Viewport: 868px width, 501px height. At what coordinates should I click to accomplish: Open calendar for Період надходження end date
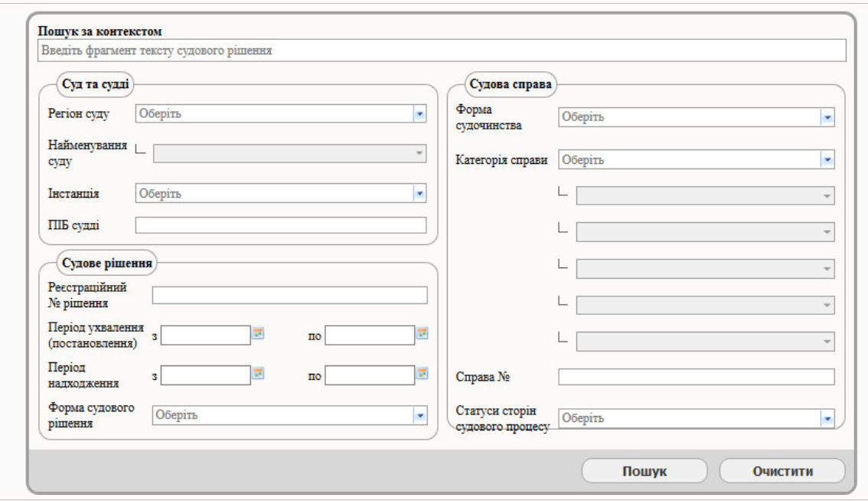click(x=423, y=374)
